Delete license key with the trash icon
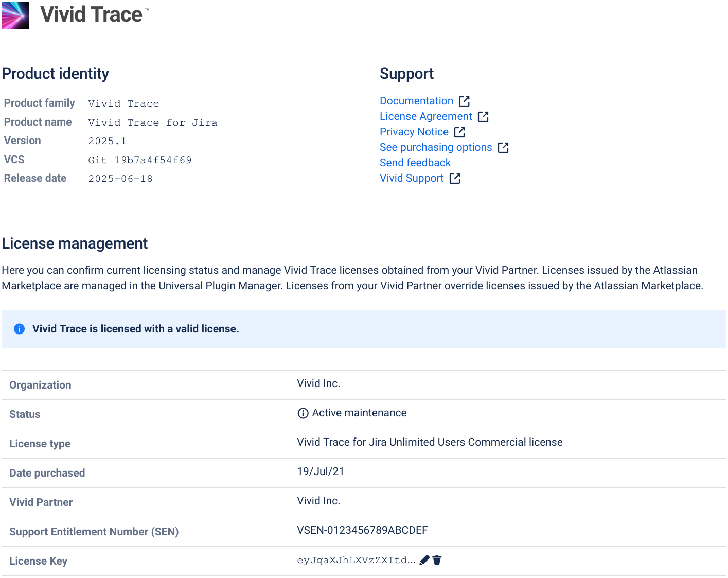 437,560
